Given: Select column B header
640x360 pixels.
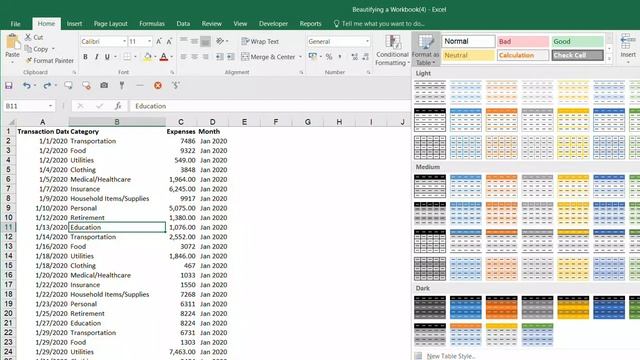Looking at the screenshot, I should [x=117, y=122].
